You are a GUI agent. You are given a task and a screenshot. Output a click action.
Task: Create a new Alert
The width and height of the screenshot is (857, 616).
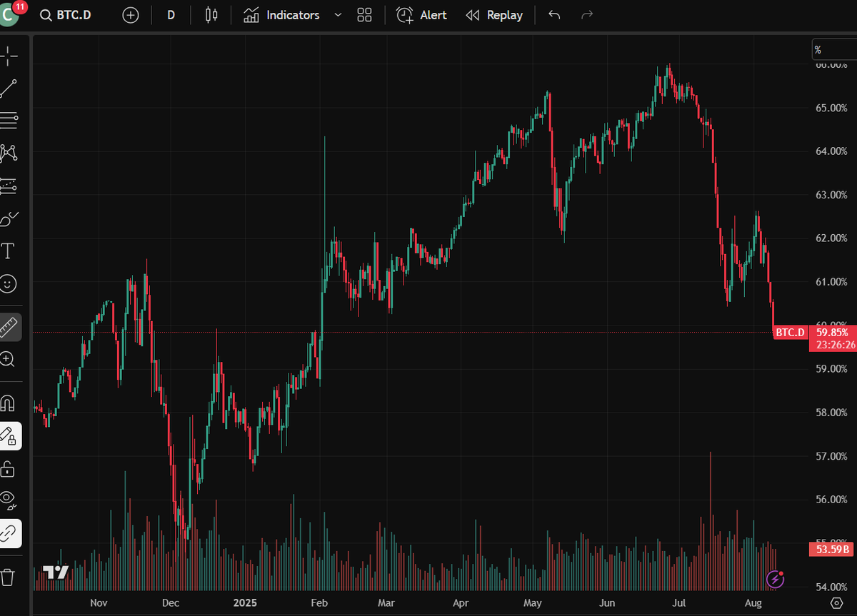click(x=422, y=15)
